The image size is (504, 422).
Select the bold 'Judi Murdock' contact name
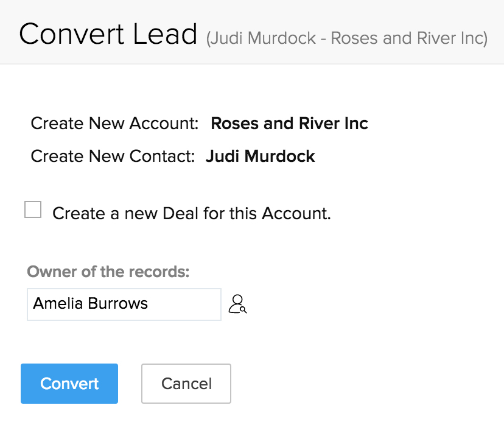[261, 156]
